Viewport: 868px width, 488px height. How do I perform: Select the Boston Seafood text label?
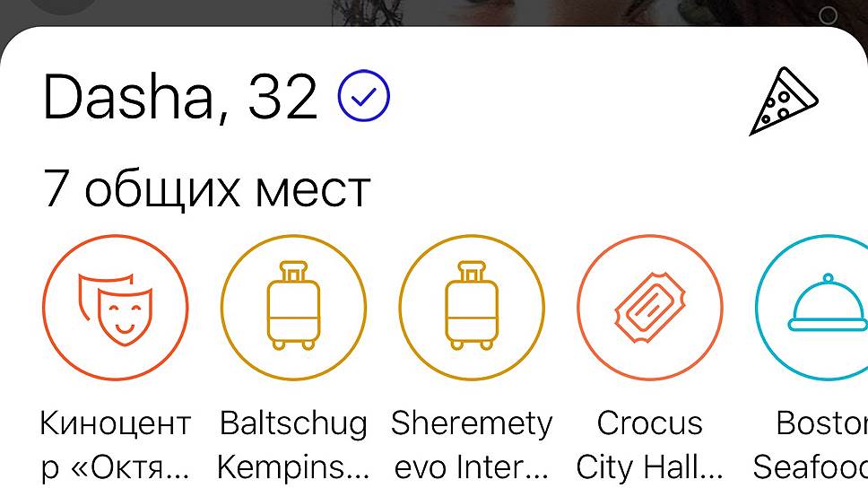tap(811, 445)
